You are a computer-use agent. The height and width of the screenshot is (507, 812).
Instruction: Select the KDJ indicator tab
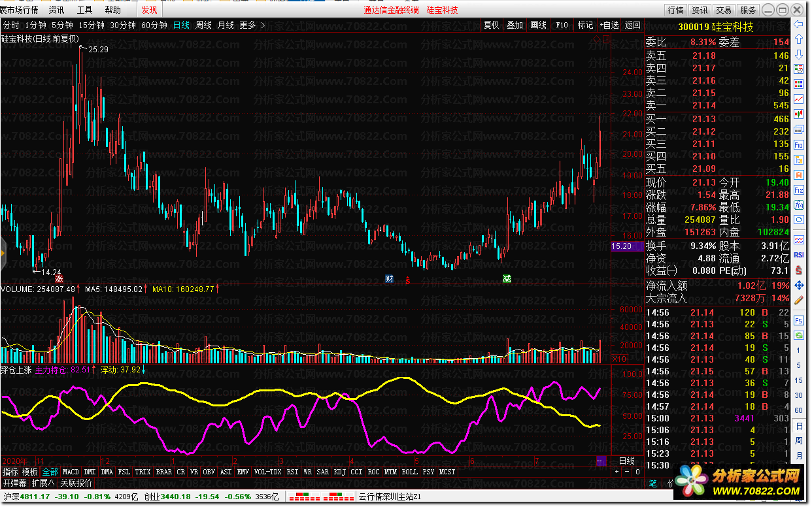point(339,471)
